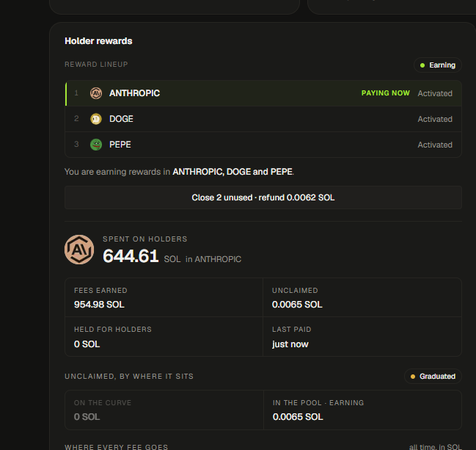Click the large Anthropic logo beside Spent on Holders
476x450 pixels.
(x=79, y=250)
